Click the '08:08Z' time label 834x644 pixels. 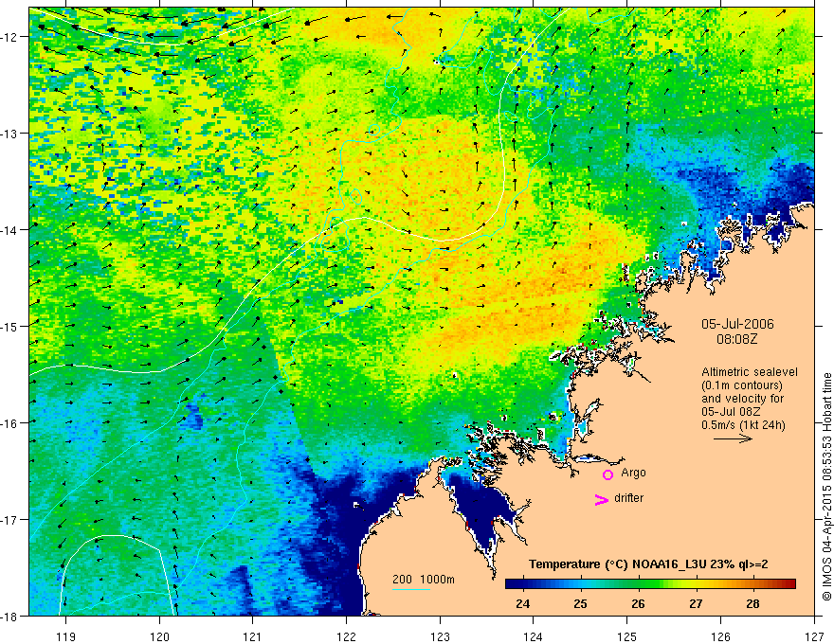pos(736,338)
